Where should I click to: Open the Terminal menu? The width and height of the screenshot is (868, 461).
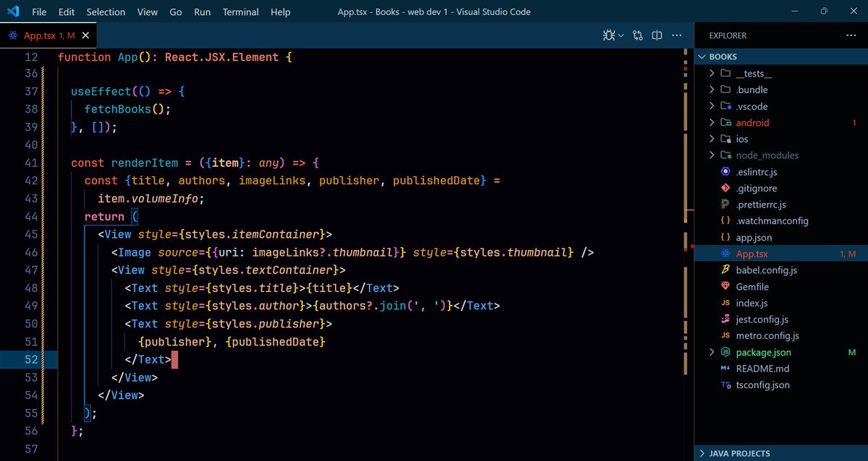[241, 12]
